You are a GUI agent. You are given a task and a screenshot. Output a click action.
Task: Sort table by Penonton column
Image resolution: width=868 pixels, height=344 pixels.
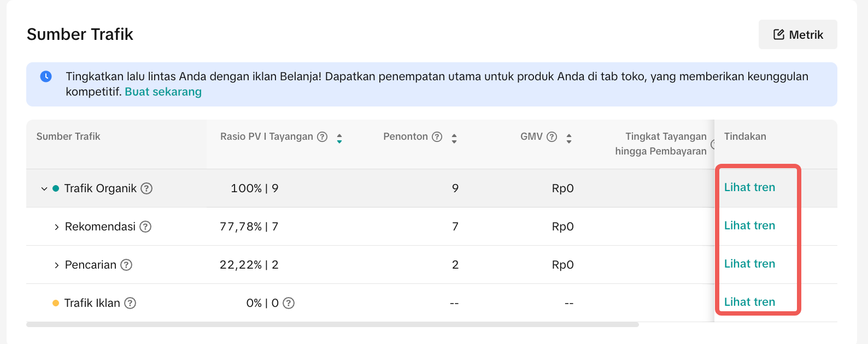pos(454,138)
